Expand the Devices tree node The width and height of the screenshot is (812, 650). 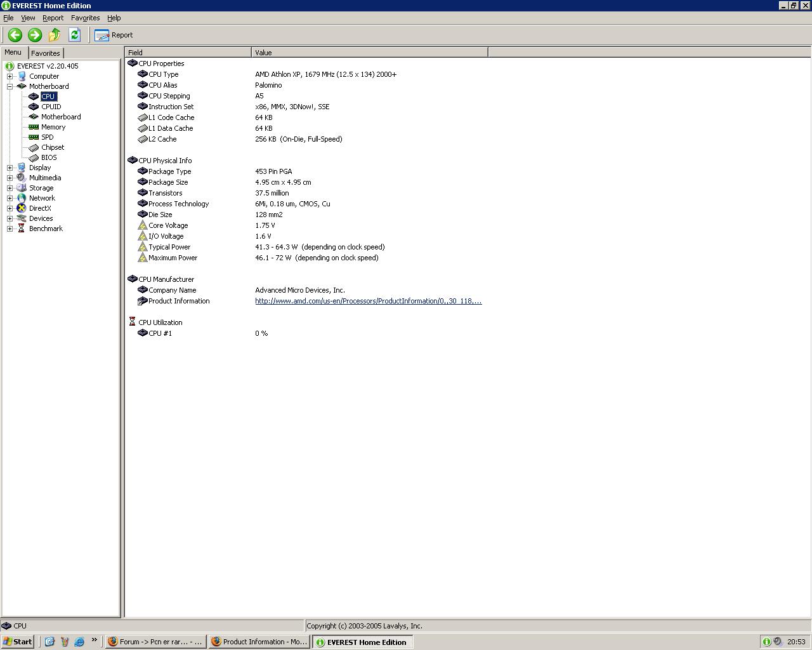pos(10,218)
